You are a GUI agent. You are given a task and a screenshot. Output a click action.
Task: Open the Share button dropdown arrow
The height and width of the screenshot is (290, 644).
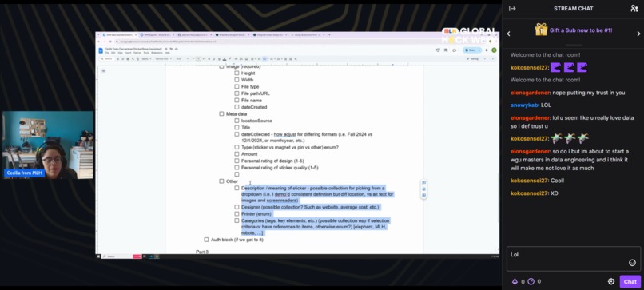[x=479, y=50]
